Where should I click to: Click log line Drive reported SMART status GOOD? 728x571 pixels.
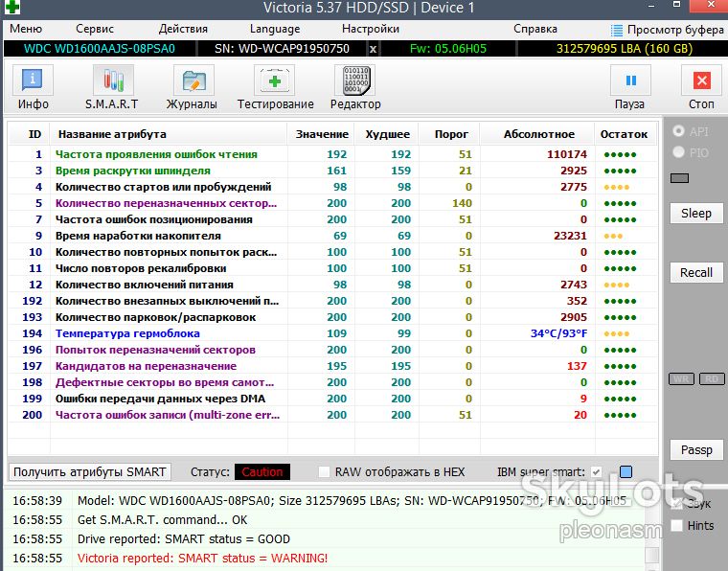183,539
